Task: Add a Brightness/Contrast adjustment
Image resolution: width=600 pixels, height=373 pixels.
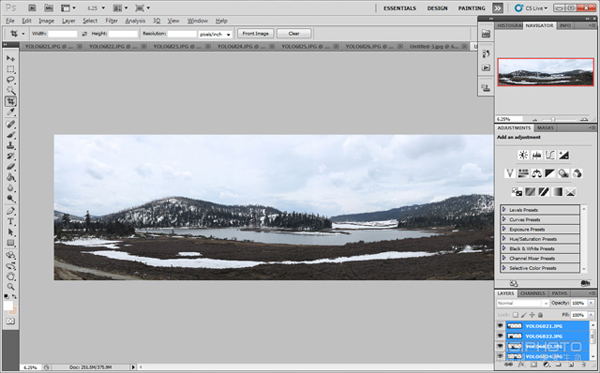Action: (x=523, y=155)
